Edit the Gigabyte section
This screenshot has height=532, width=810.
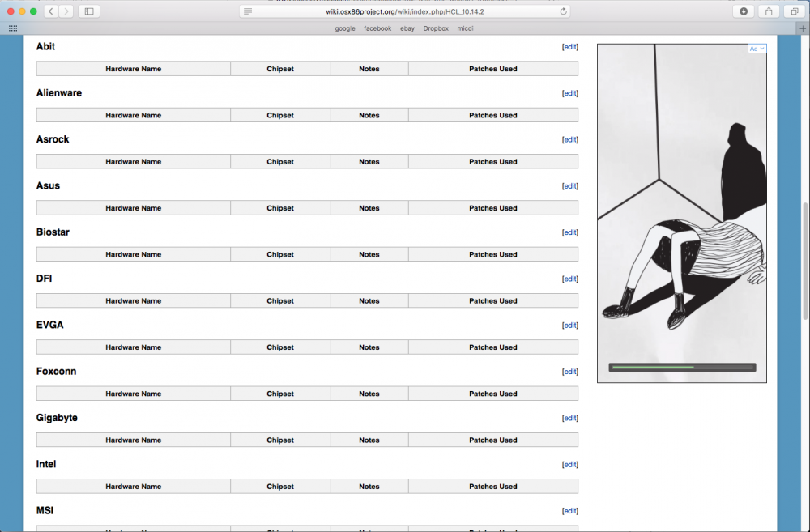click(569, 419)
